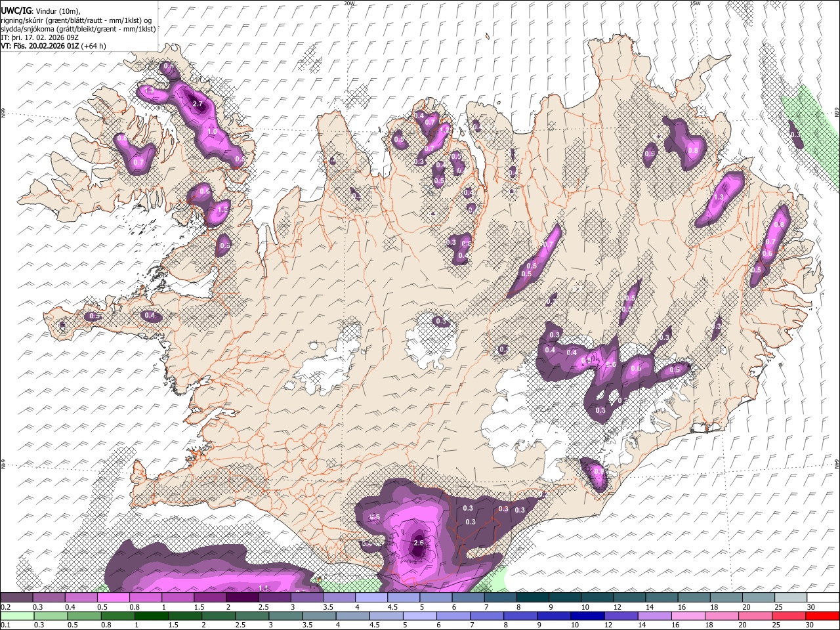
Task: Select the dark purple swatch between 2 and 2.5
Action: (242, 598)
